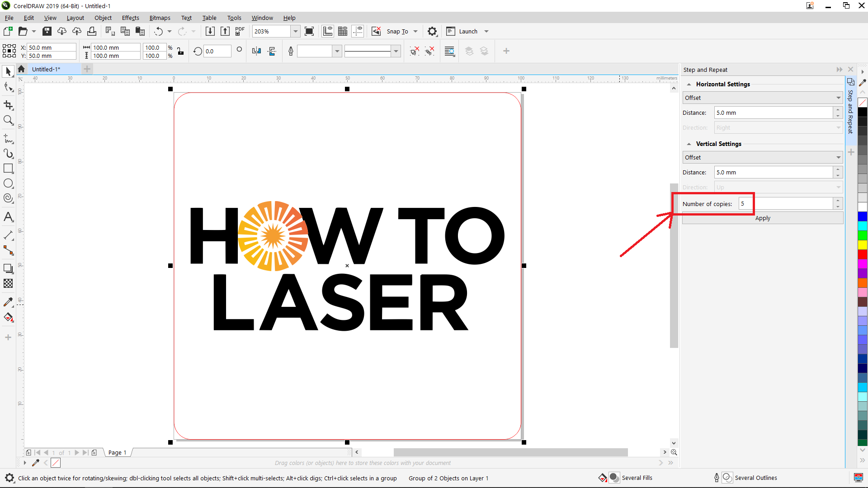The image size is (868, 488).
Task: Increase the vertical Distance stepper
Action: pos(838,169)
